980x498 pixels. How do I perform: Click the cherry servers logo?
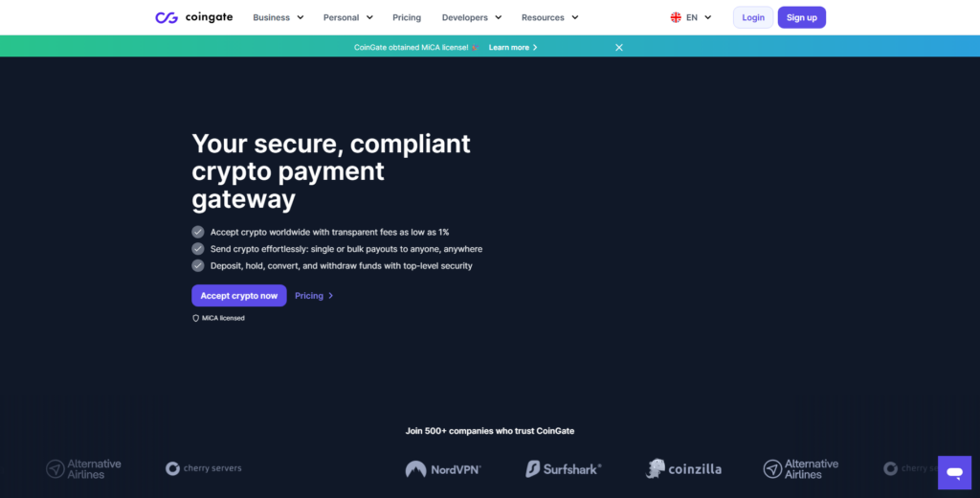203,468
